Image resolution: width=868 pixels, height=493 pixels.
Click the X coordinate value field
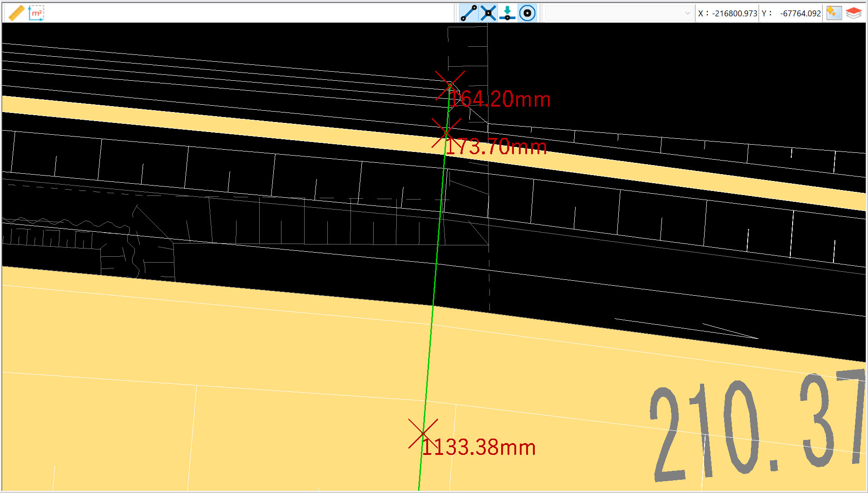click(x=734, y=14)
